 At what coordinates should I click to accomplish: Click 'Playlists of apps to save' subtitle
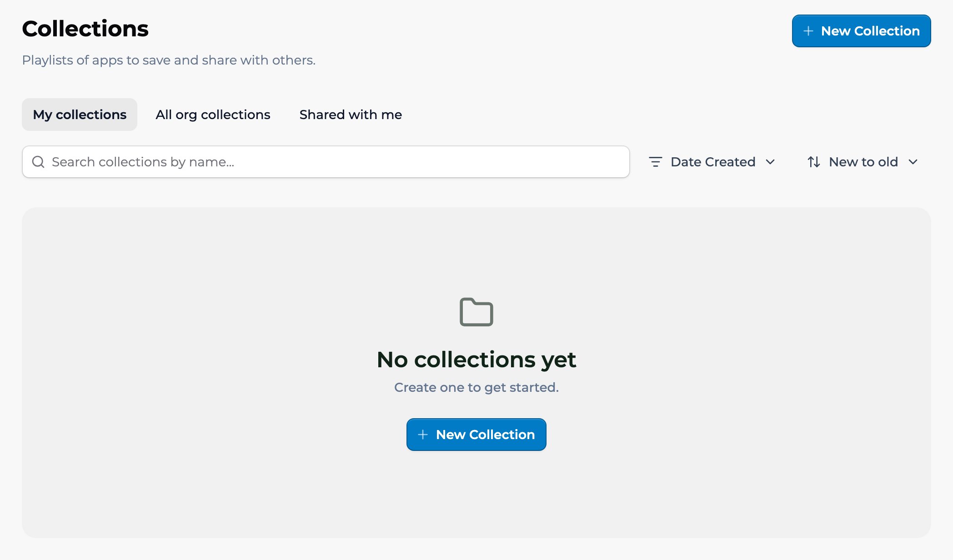pyautogui.click(x=169, y=60)
